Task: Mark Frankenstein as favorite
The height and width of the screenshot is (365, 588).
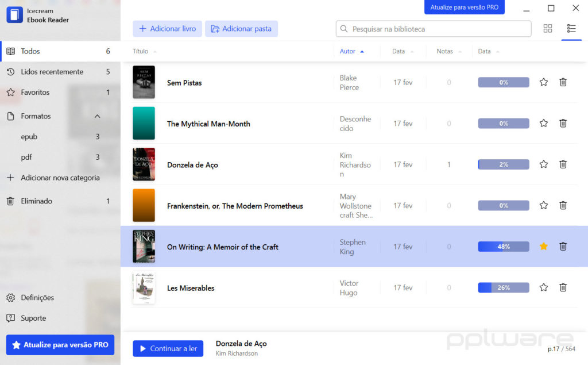Action: tap(543, 205)
